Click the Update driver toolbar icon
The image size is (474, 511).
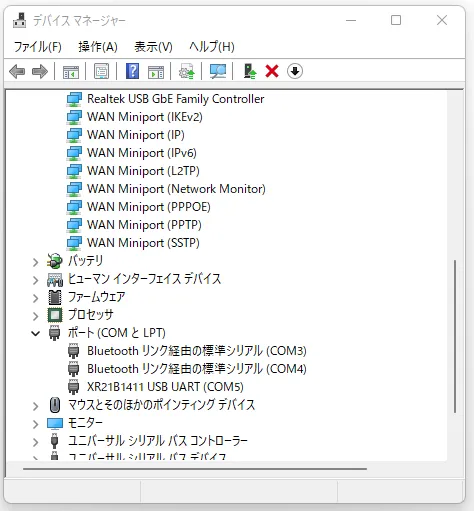(x=187, y=71)
